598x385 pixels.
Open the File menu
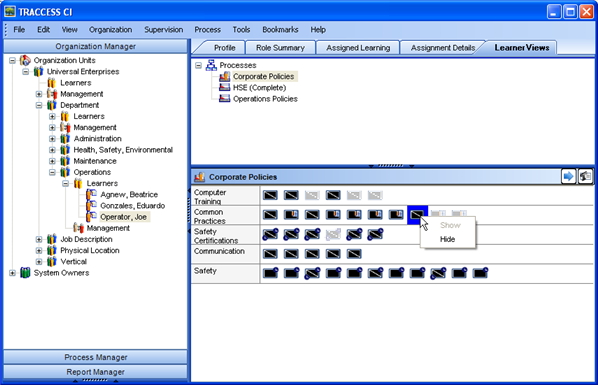[19, 29]
